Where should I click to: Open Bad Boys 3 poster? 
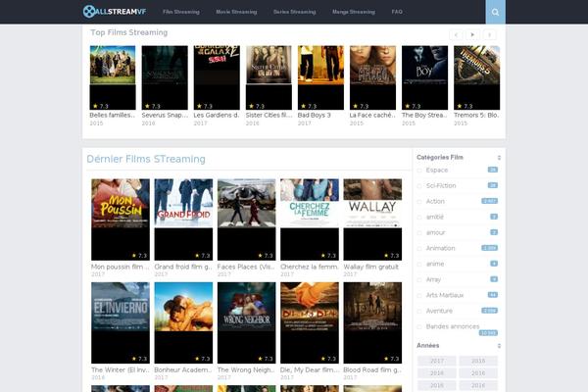pyautogui.click(x=320, y=77)
